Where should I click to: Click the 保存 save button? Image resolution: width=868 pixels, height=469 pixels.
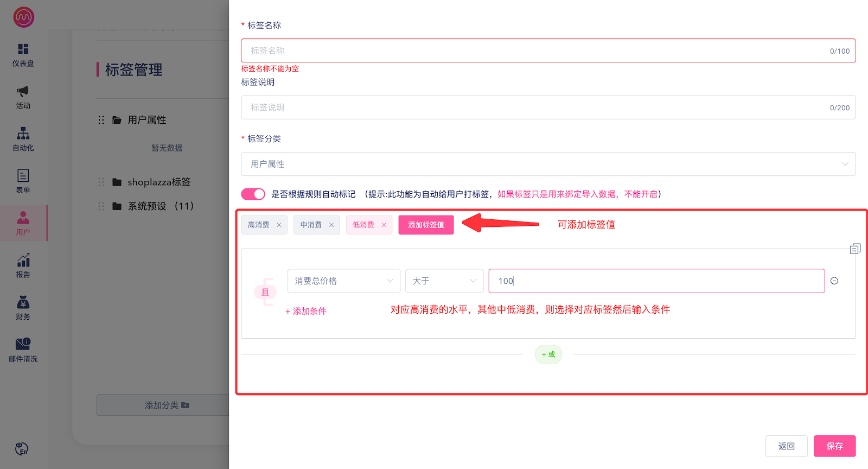[834, 446]
